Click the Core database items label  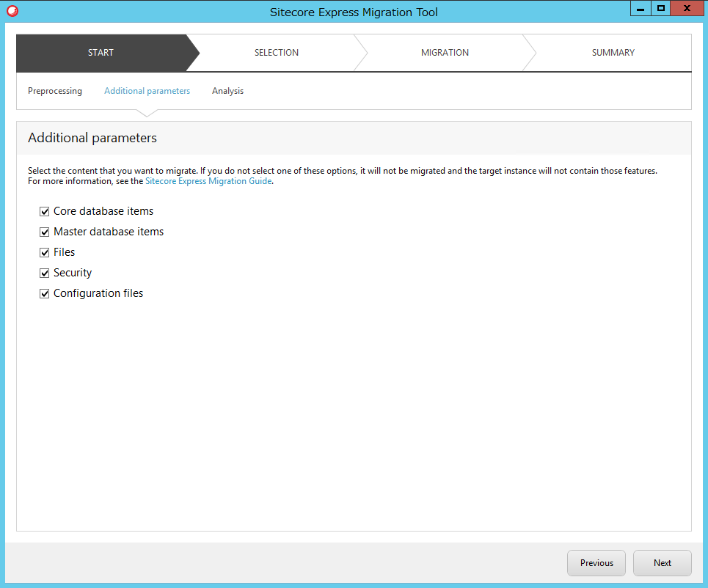103,211
